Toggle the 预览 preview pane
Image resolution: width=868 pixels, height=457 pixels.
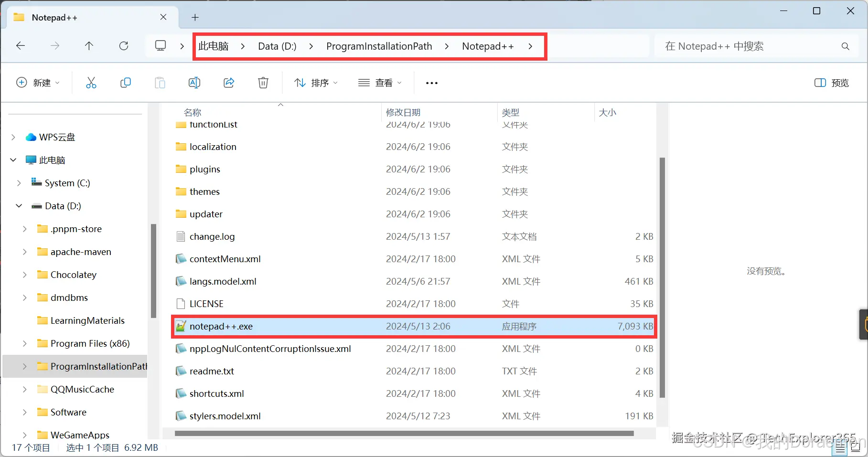(x=831, y=83)
